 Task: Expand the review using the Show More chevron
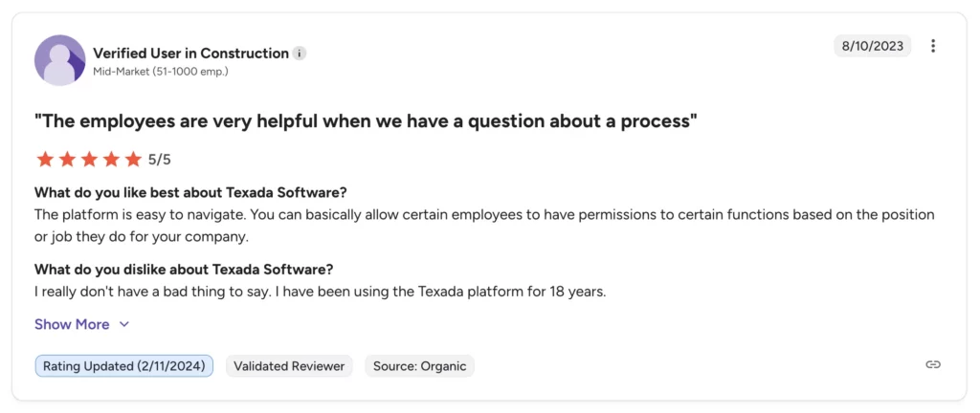coord(123,325)
